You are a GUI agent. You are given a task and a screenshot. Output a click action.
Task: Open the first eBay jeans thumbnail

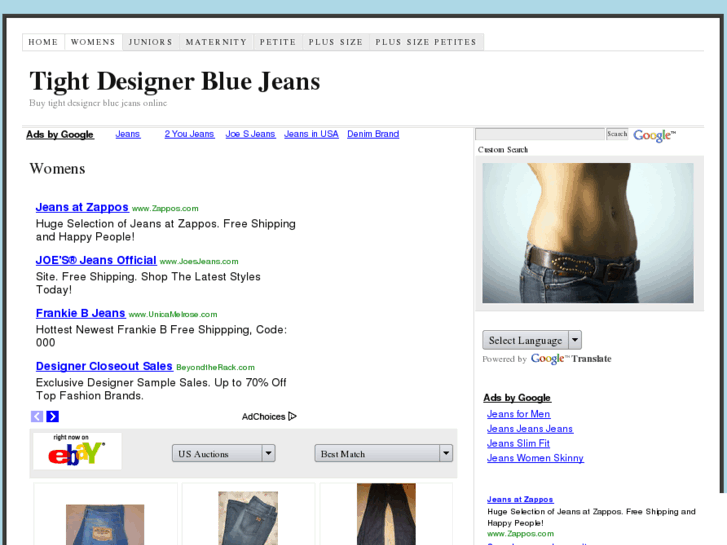point(105,525)
